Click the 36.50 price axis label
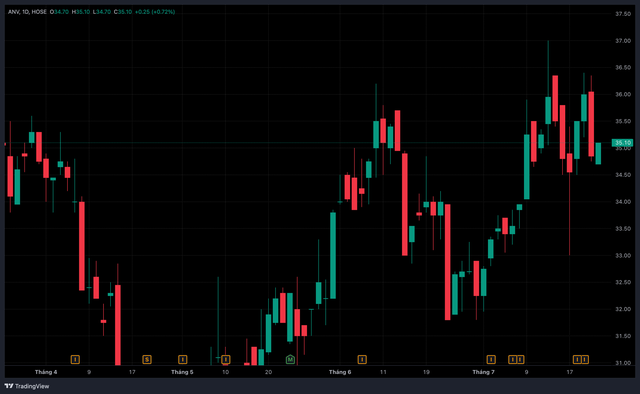 coord(623,67)
